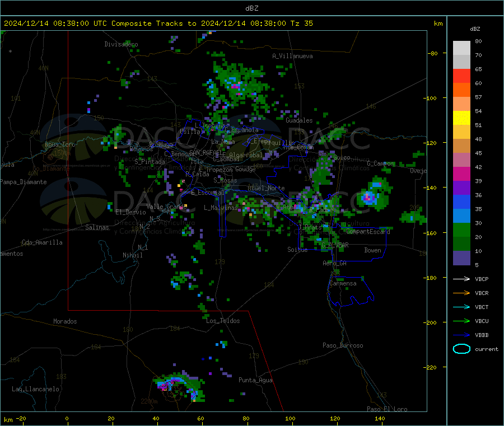Viewport: 504px width, 426px height.
Task: Click the gray asterisk marker west of Divisadero
Action: tap(10, 52)
